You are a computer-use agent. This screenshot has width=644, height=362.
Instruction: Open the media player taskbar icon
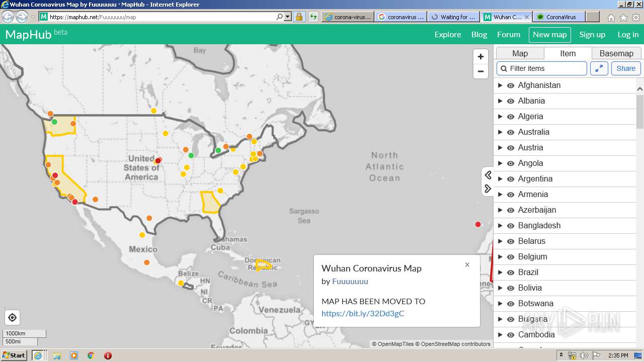tap(74, 355)
